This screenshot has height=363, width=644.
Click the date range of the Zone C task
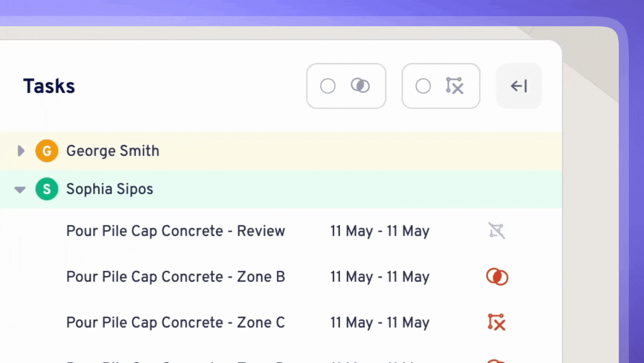click(x=380, y=323)
